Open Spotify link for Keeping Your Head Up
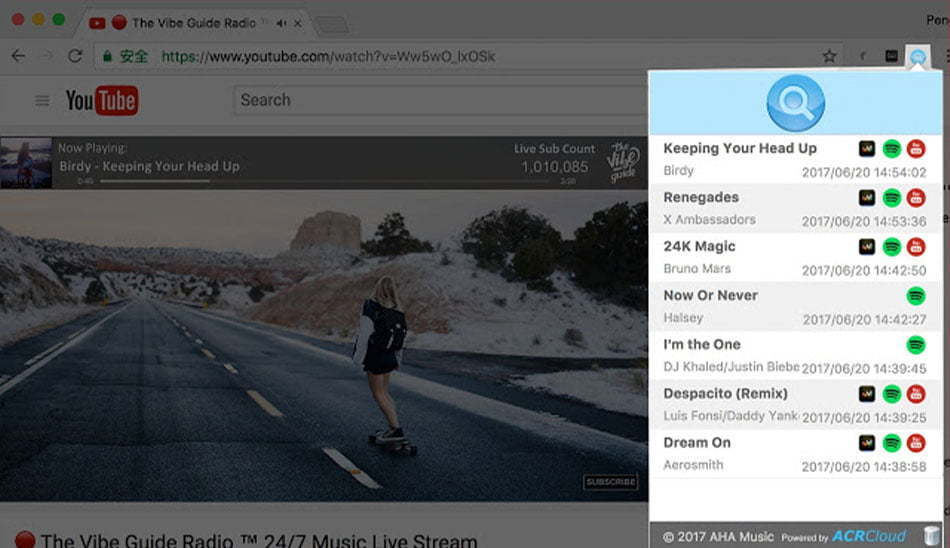 pyautogui.click(x=892, y=149)
